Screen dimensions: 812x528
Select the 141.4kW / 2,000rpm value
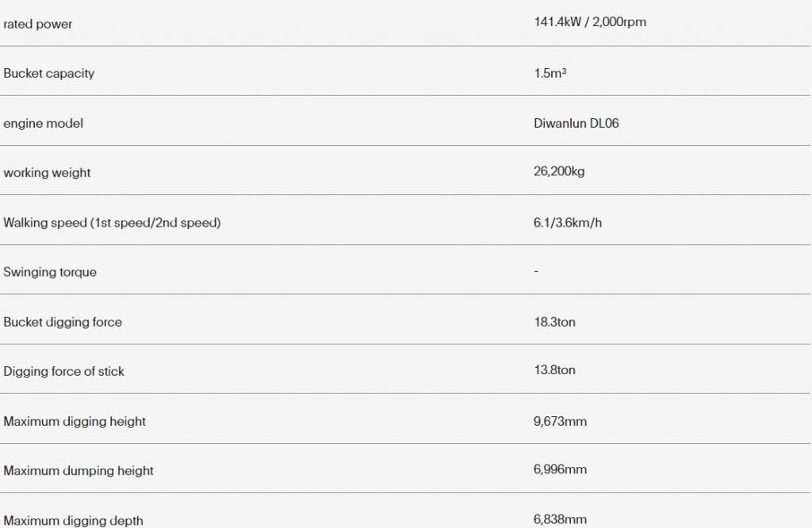click(590, 21)
